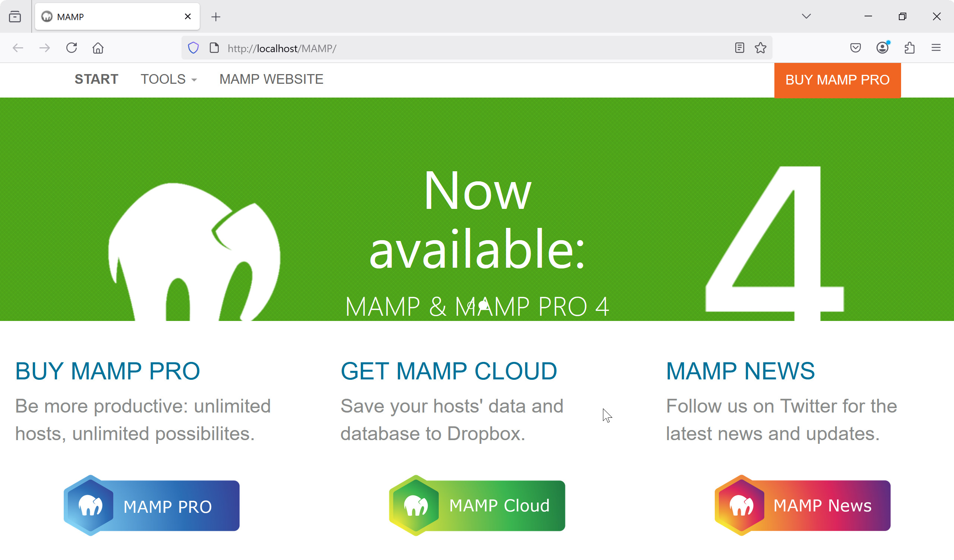
Task: Open the MAMP WEBSITE link
Action: (x=271, y=79)
